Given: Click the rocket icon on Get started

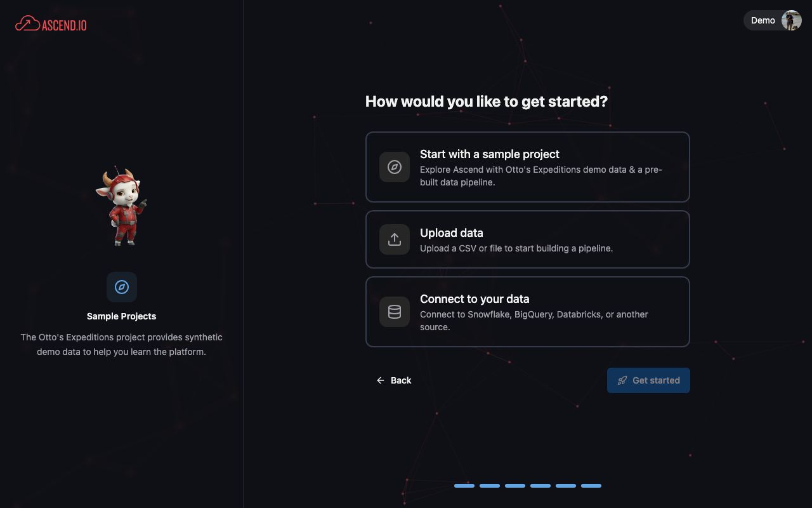Looking at the screenshot, I should [x=622, y=380].
